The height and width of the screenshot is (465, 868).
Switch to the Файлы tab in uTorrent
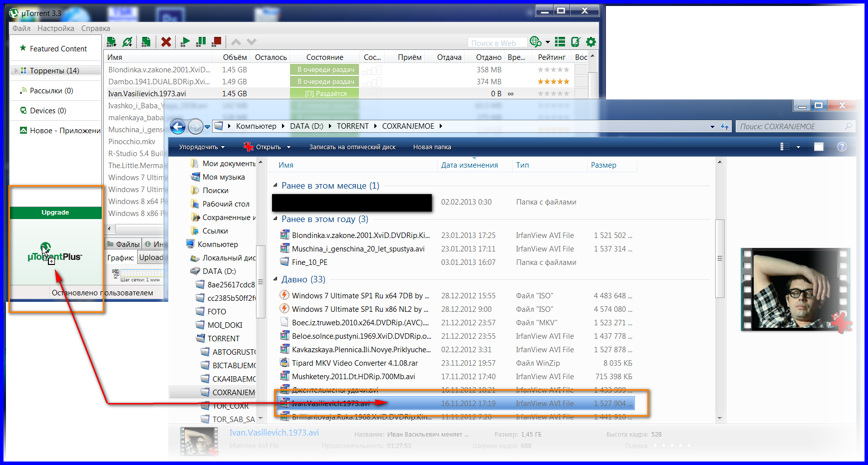coord(124,244)
